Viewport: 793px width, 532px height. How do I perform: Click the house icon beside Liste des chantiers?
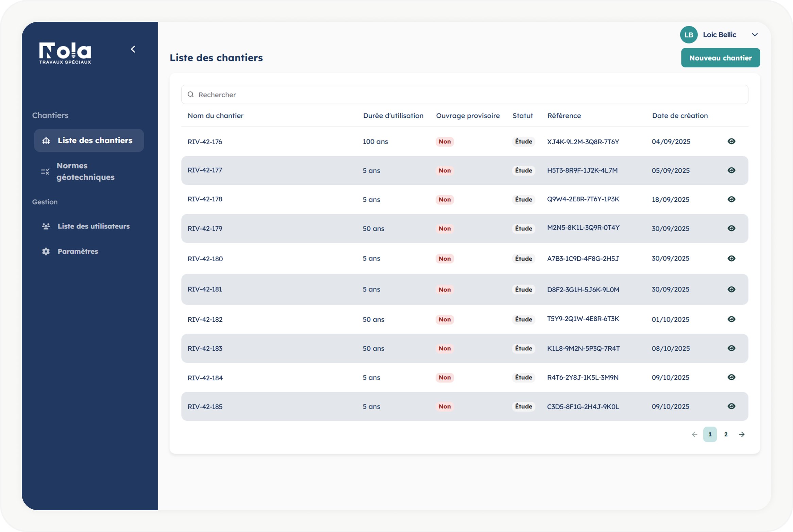pyautogui.click(x=46, y=140)
